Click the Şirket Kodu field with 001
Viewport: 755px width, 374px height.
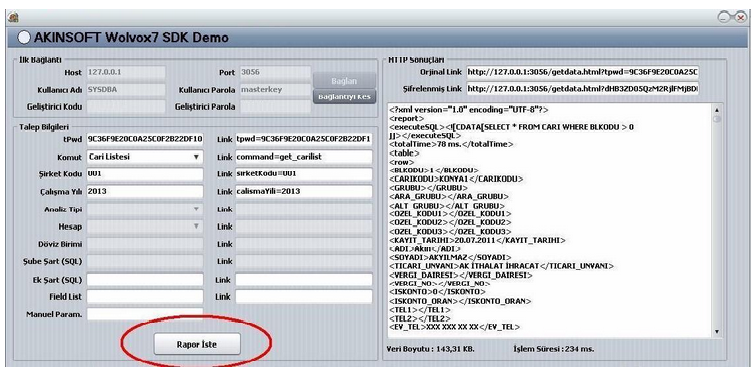[145, 174]
